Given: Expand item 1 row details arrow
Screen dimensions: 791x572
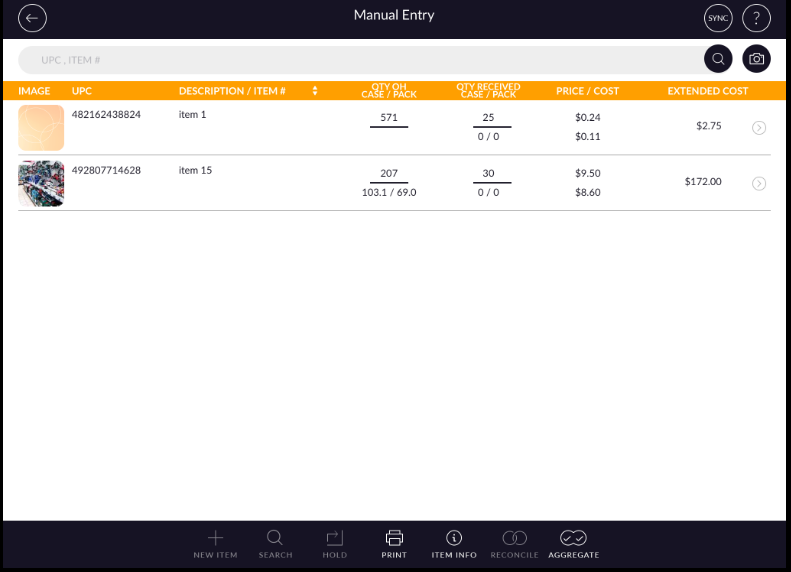Looking at the screenshot, I should [759, 128].
